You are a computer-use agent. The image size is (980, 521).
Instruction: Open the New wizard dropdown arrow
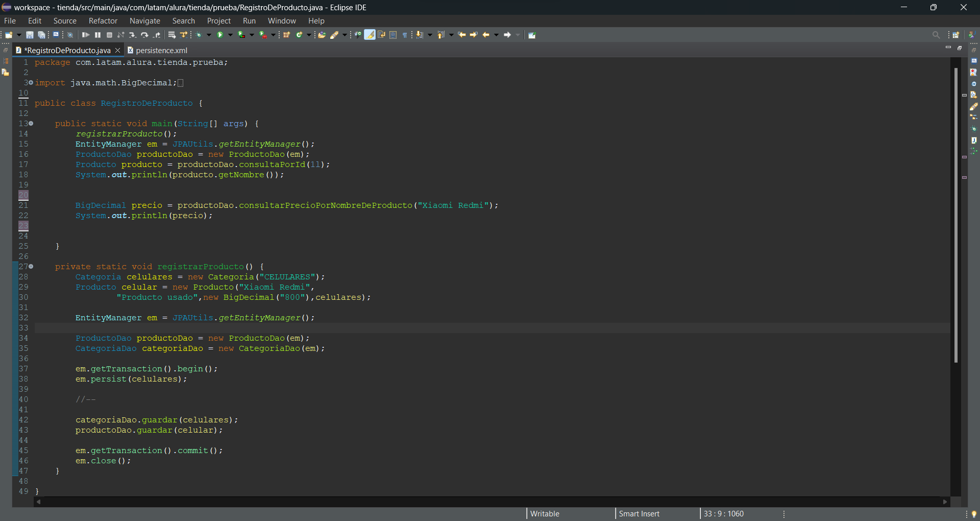coord(19,35)
